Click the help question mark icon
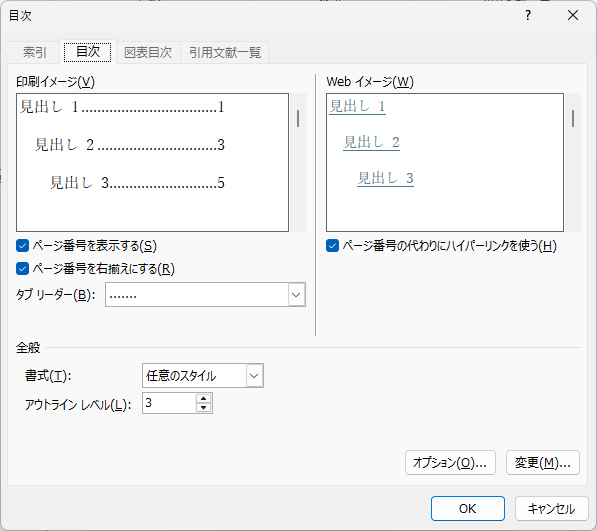The image size is (597, 531). pyautogui.click(x=528, y=16)
